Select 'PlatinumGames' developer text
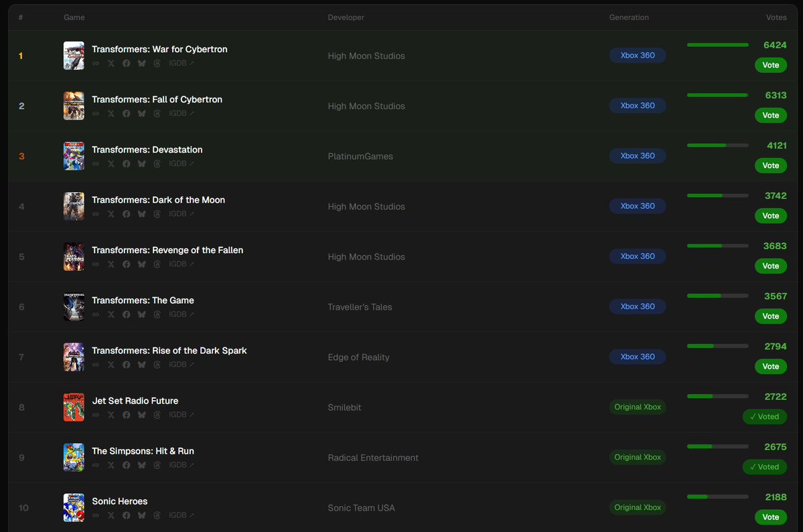Image resolution: width=803 pixels, height=532 pixels. (360, 157)
